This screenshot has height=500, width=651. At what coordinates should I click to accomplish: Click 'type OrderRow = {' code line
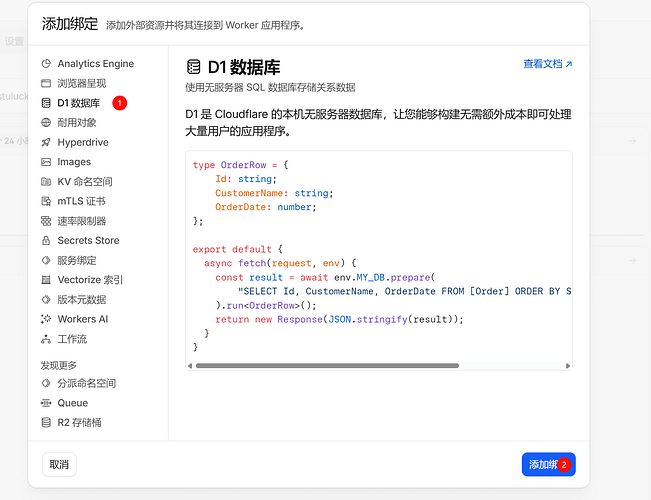pyautogui.click(x=240, y=165)
